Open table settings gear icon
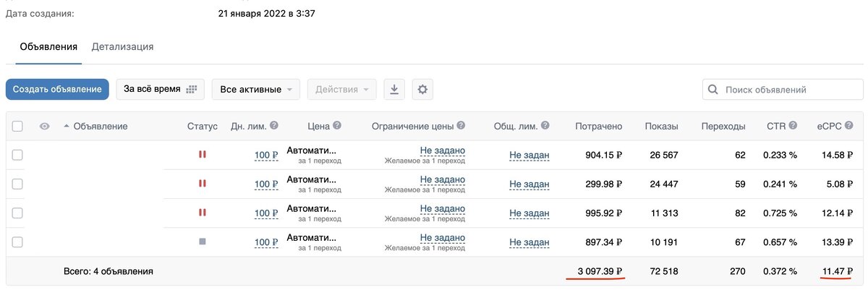Viewport: 868px width, 290px height. (423, 90)
